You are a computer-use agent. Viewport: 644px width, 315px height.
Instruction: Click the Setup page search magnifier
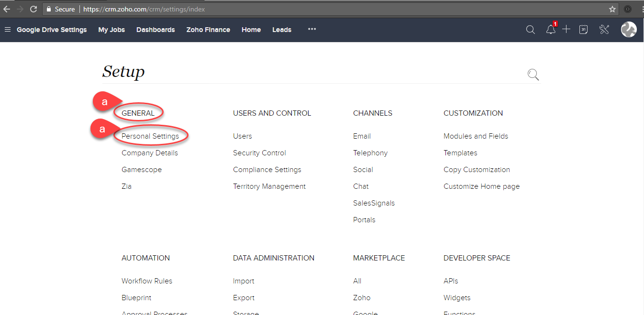coord(533,75)
